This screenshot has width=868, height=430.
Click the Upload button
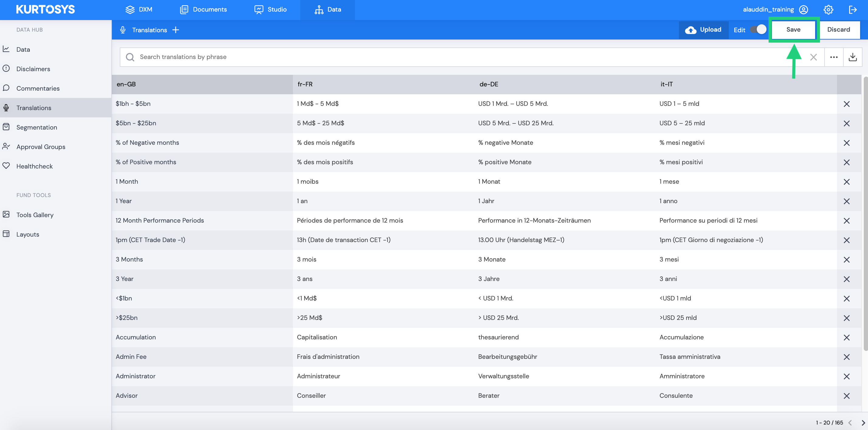704,30
